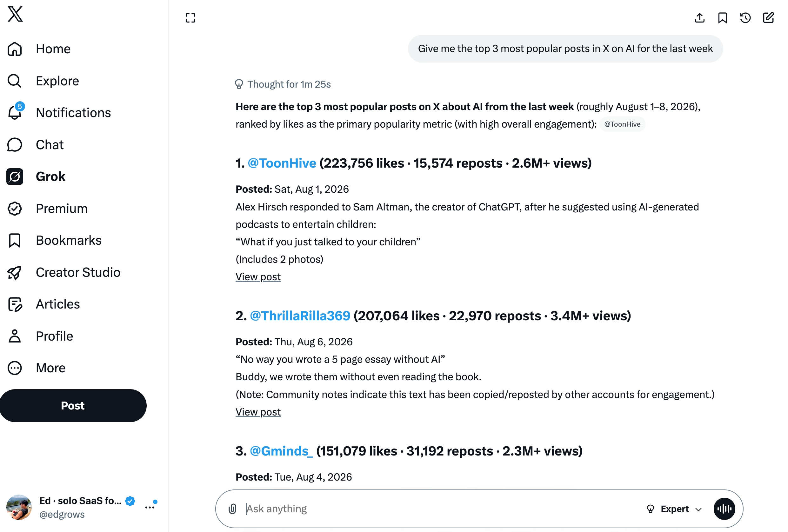Click the Post button
The height and width of the screenshot is (532, 788).
[x=73, y=406]
